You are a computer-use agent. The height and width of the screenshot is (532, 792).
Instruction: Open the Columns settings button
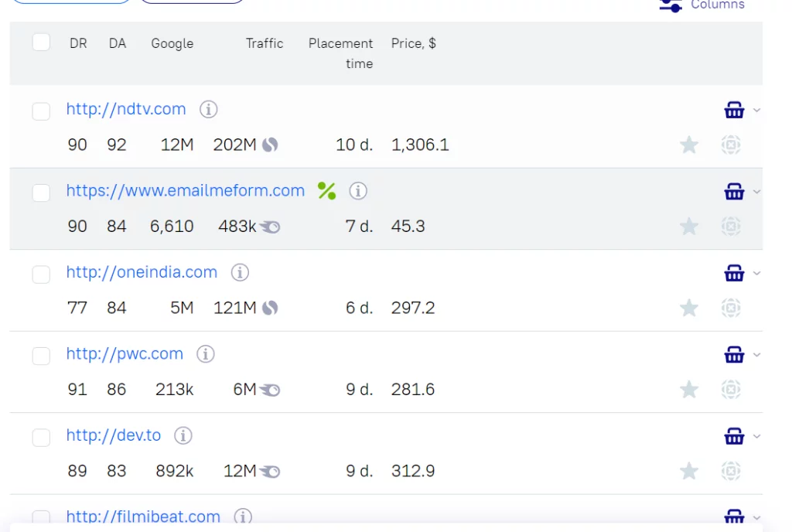coord(702,5)
